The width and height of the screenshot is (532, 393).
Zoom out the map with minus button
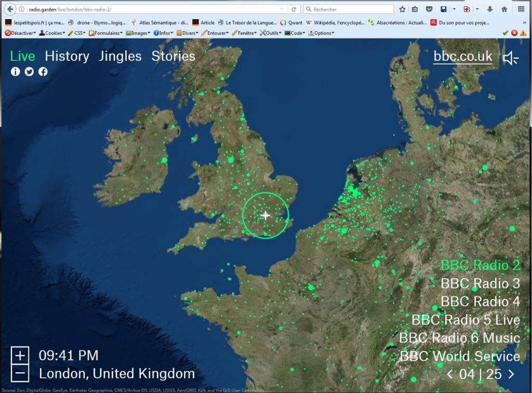[20, 373]
